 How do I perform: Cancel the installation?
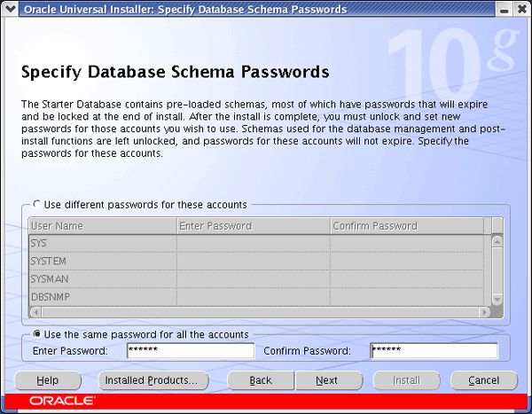click(x=483, y=380)
